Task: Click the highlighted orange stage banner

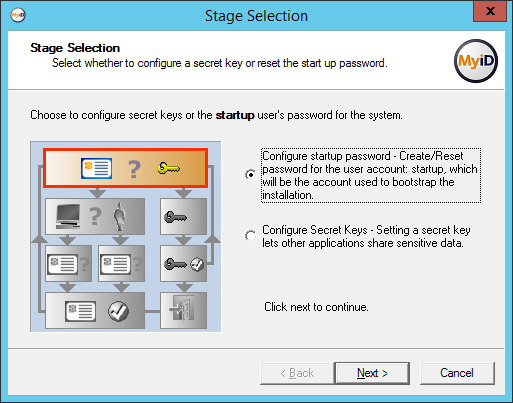Action: coord(126,168)
